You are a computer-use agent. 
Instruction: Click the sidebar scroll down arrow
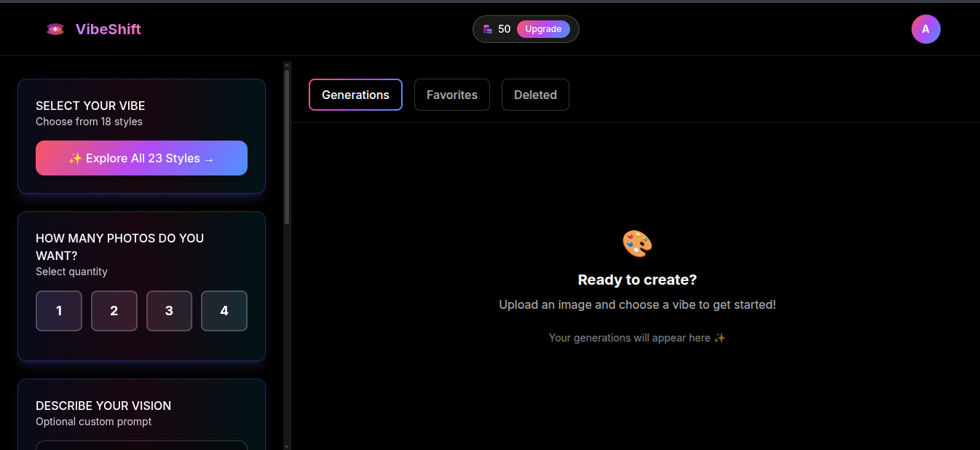coord(287,446)
